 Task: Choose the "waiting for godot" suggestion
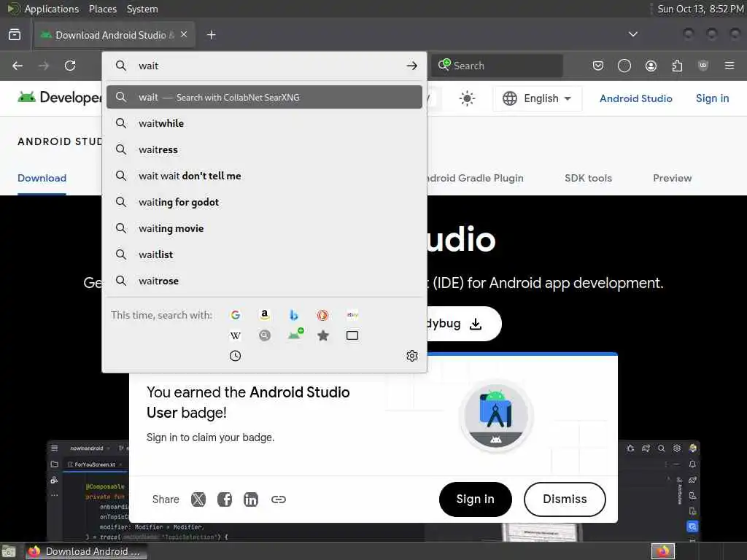[264, 202]
